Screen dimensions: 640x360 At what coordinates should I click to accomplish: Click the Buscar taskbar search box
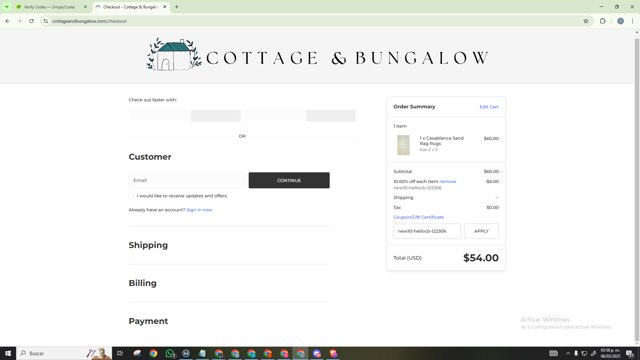[x=64, y=353]
